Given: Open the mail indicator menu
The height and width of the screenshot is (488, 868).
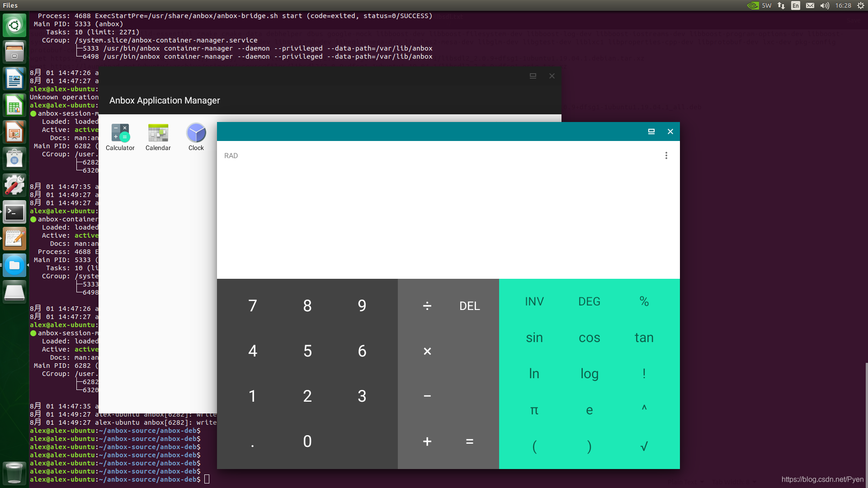Looking at the screenshot, I should coord(810,5).
